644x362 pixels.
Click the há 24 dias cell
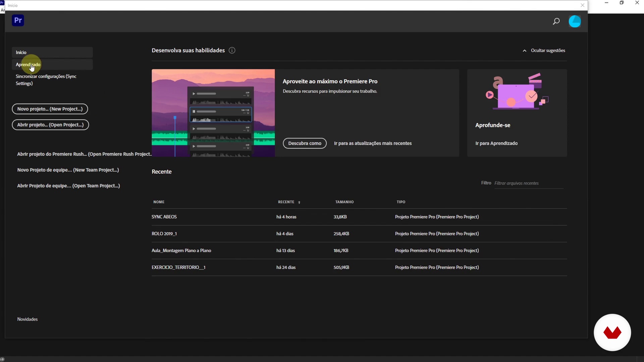(286, 267)
